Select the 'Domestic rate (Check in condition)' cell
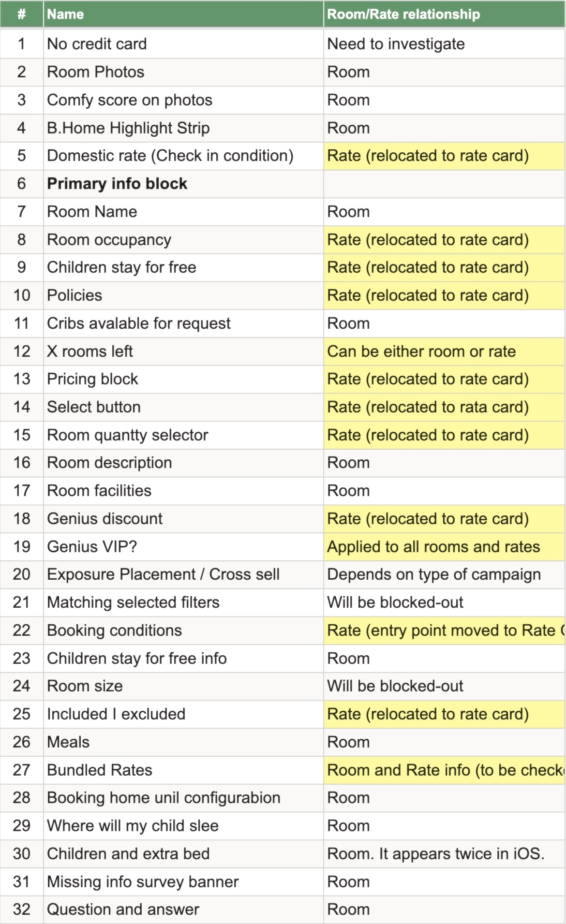This screenshot has height=924, width=566. coord(183,156)
